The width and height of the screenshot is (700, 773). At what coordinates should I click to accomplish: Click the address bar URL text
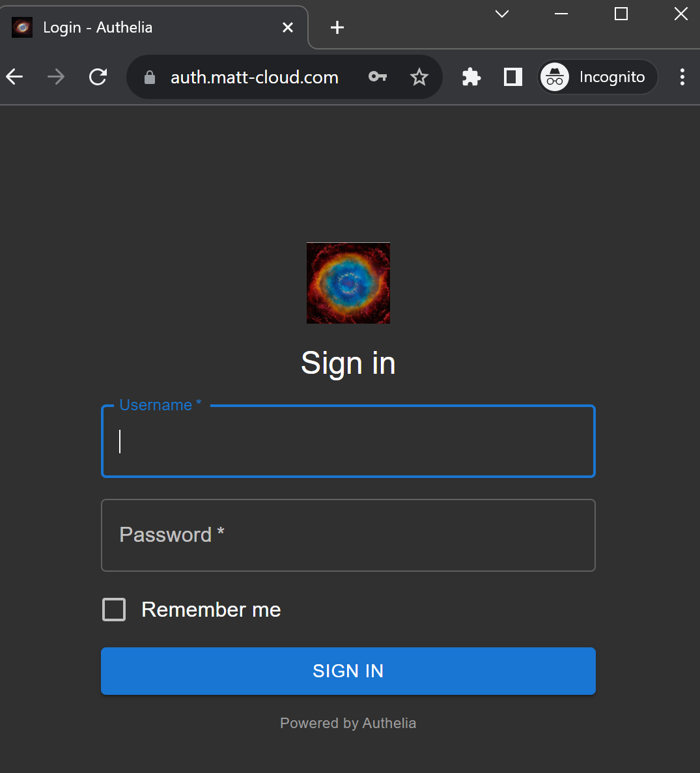tap(254, 77)
